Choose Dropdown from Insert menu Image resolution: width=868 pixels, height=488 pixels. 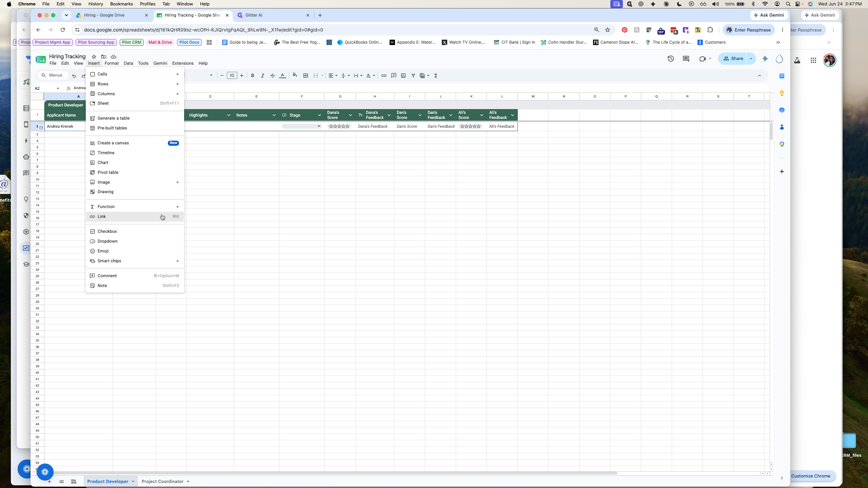[x=135, y=241]
